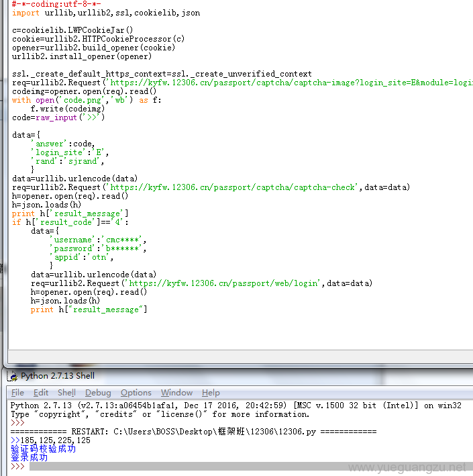Screen dimensions: 473x476
Task: Click the last print h["result_message"] line
Action: point(89,310)
